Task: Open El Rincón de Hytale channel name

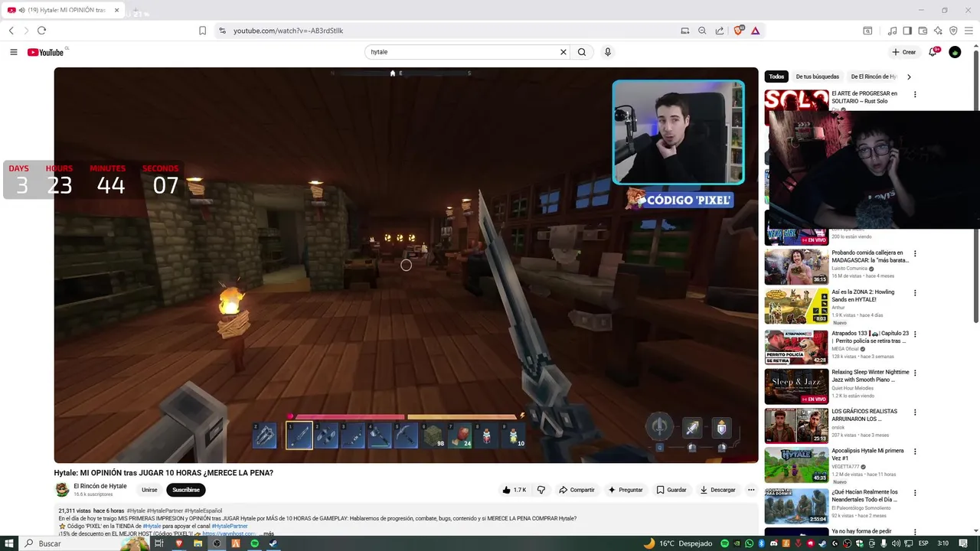Action: coord(100,486)
